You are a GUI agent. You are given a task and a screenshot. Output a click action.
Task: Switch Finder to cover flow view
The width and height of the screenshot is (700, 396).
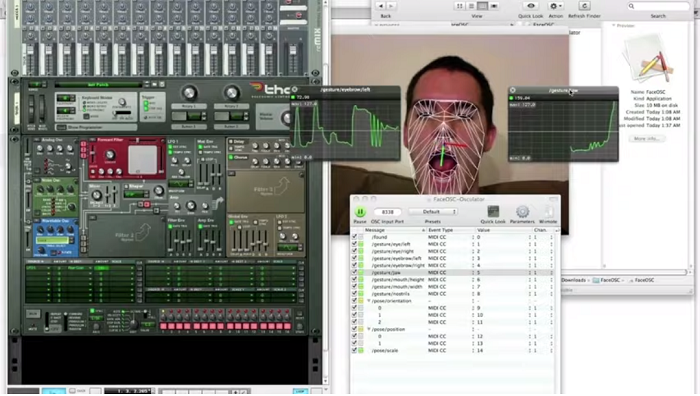point(494,6)
